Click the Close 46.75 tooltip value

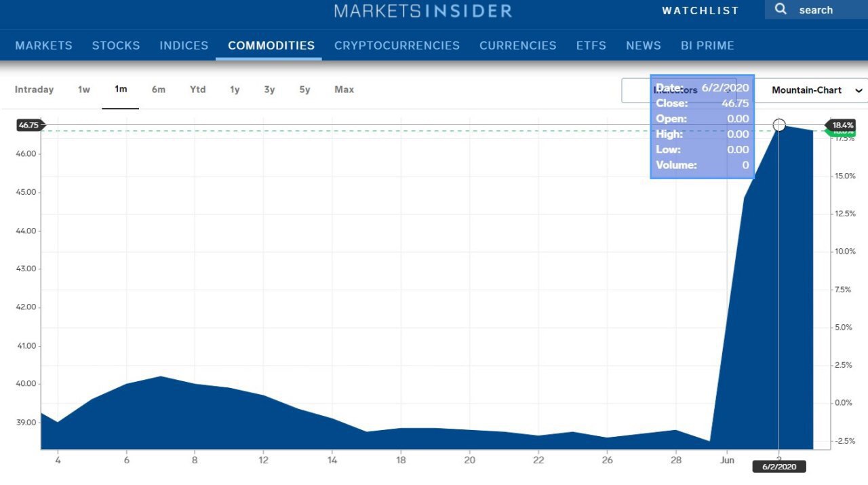click(735, 103)
